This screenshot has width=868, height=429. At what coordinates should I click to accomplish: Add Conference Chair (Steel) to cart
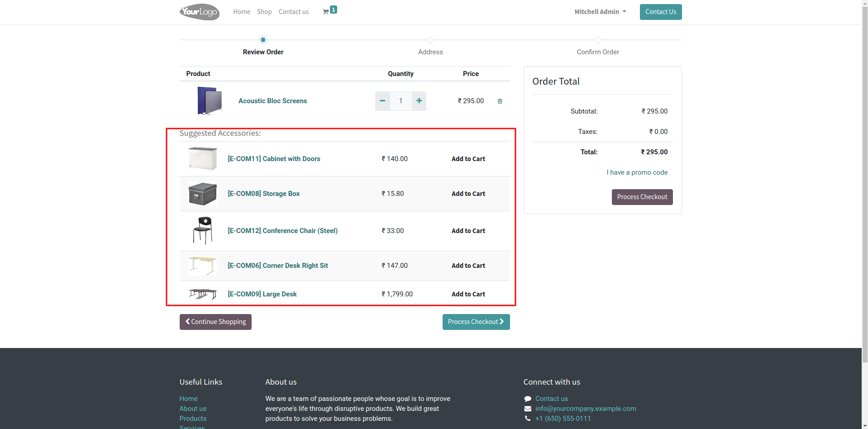[468, 231]
